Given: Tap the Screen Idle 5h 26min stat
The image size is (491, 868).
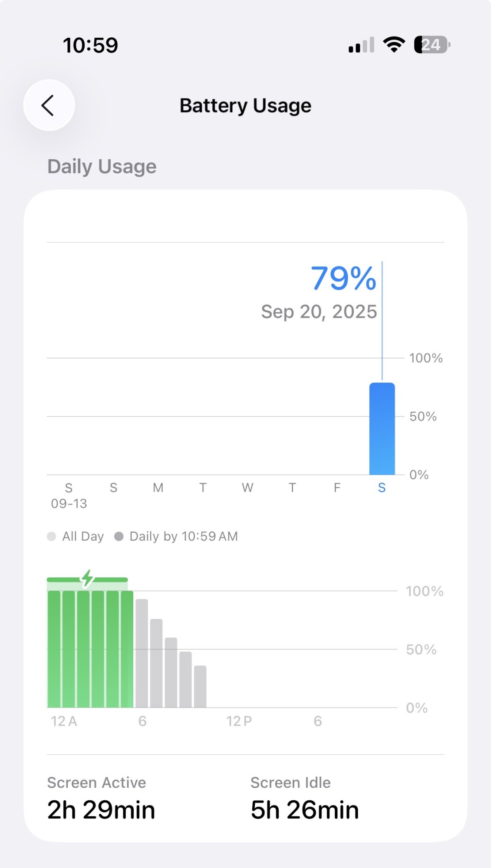Looking at the screenshot, I should pos(304,799).
